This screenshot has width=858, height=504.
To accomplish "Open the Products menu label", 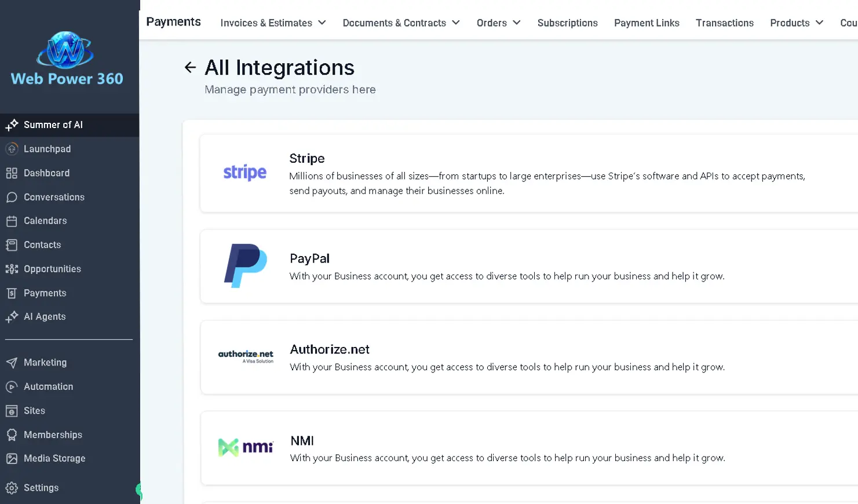I will 790,23.
